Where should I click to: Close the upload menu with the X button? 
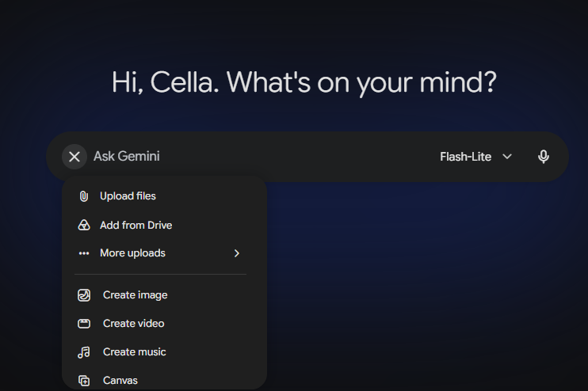(74, 157)
